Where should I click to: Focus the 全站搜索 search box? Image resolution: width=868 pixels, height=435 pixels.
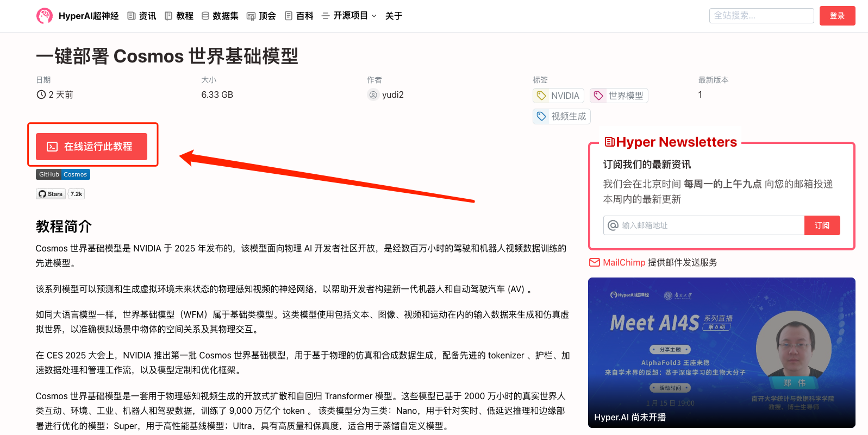click(761, 16)
